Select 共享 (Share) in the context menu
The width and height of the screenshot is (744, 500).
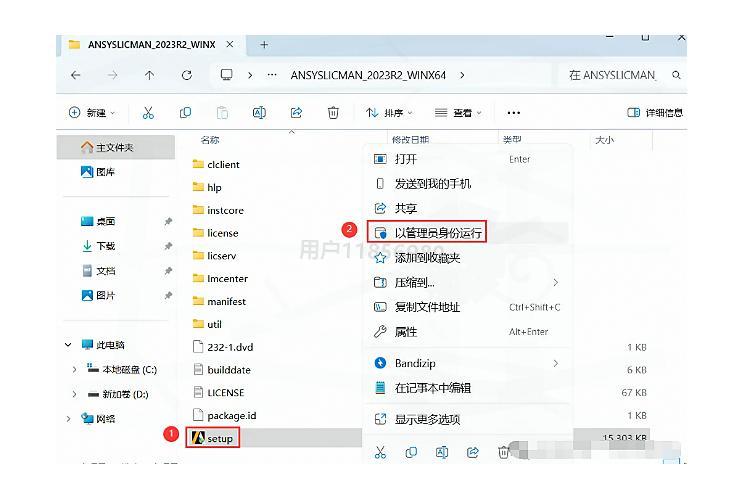tap(469, 208)
